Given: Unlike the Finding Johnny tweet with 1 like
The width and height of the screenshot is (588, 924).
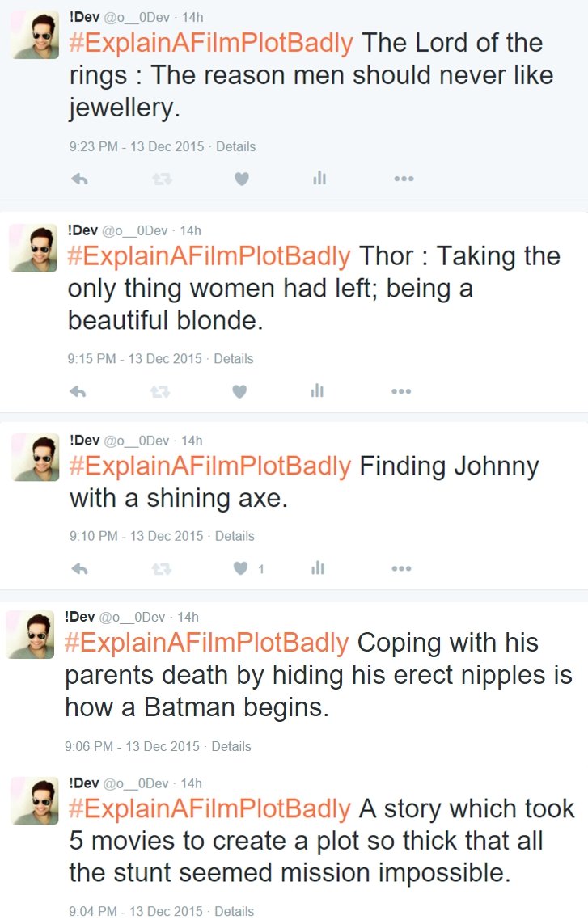Looking at the screenshot, I should tap(241, 569).
